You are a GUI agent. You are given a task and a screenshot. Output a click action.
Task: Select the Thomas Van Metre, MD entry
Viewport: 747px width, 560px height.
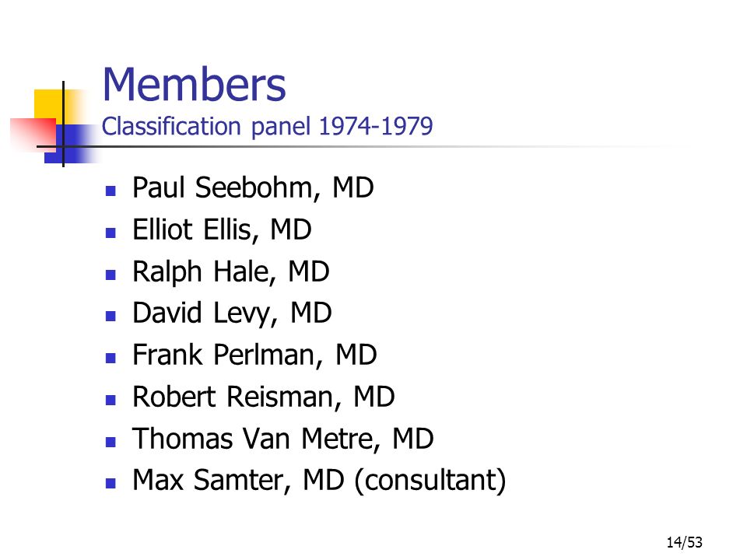pos(283,439)
